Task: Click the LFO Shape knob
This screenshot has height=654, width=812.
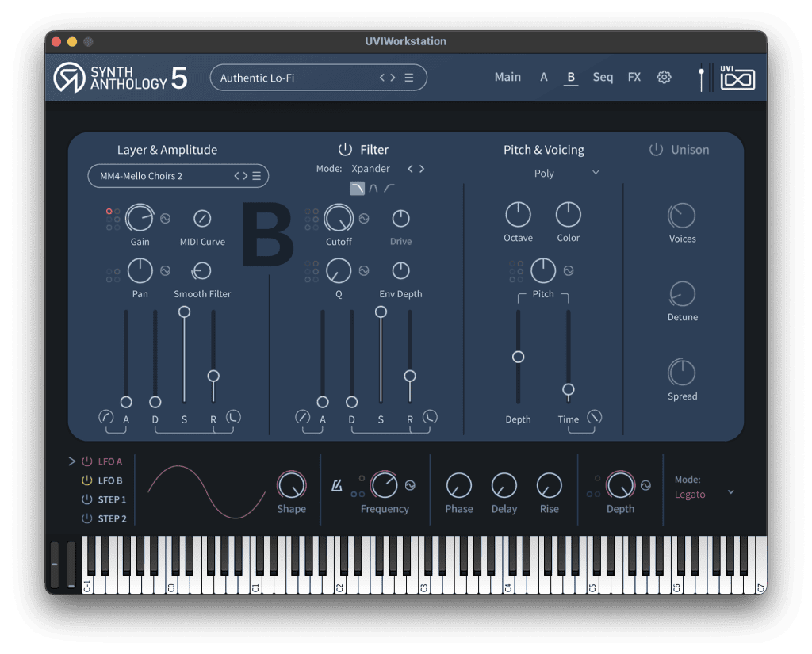Action: coord(292,485)
